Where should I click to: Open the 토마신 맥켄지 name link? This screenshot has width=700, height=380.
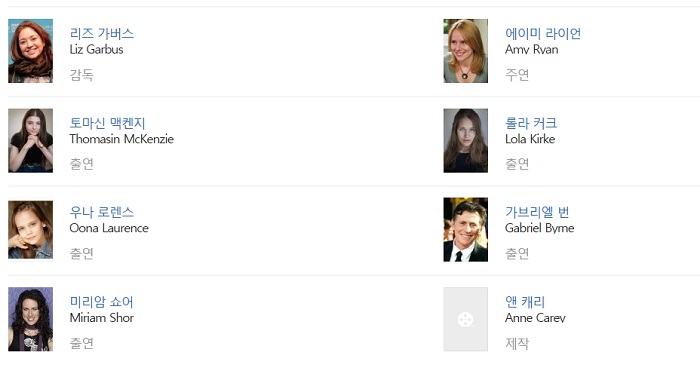pos(108,123)
